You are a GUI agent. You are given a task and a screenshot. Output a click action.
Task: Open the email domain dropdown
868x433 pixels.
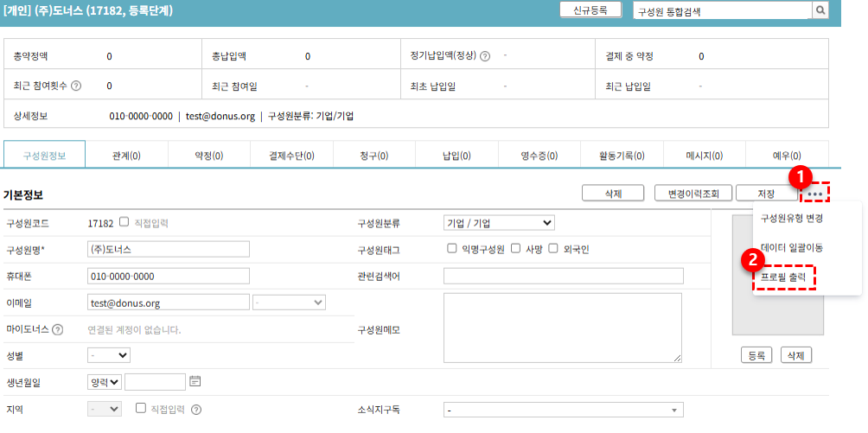point(289,302)
